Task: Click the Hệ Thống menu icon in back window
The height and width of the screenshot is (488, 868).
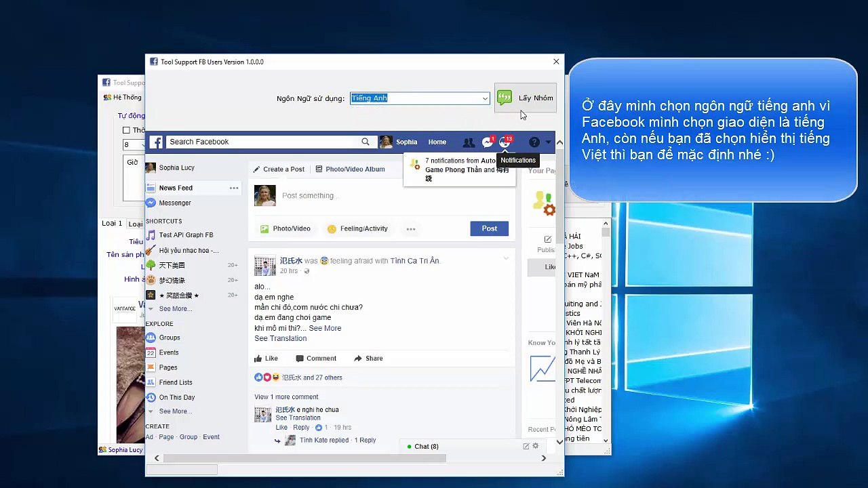Action: pyautogui.click(x=107, y=98)
